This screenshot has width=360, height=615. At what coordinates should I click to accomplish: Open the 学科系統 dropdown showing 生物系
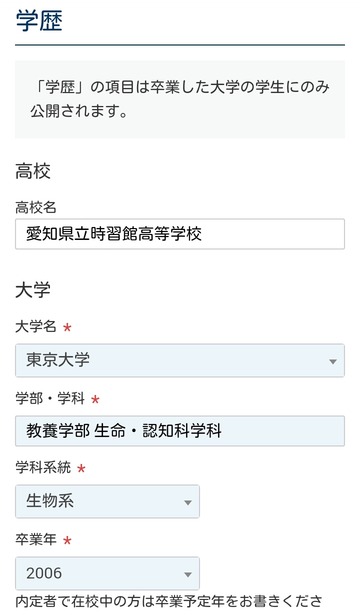coord(107,502)
